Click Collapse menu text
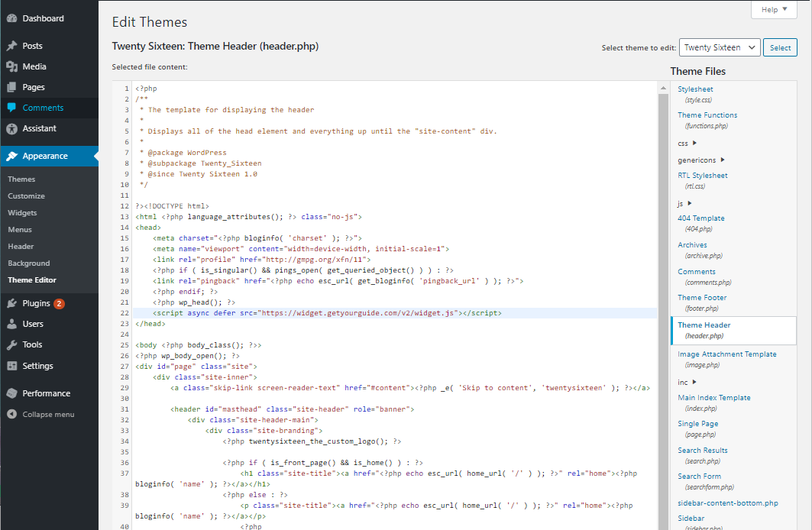 tap(48, 415)
